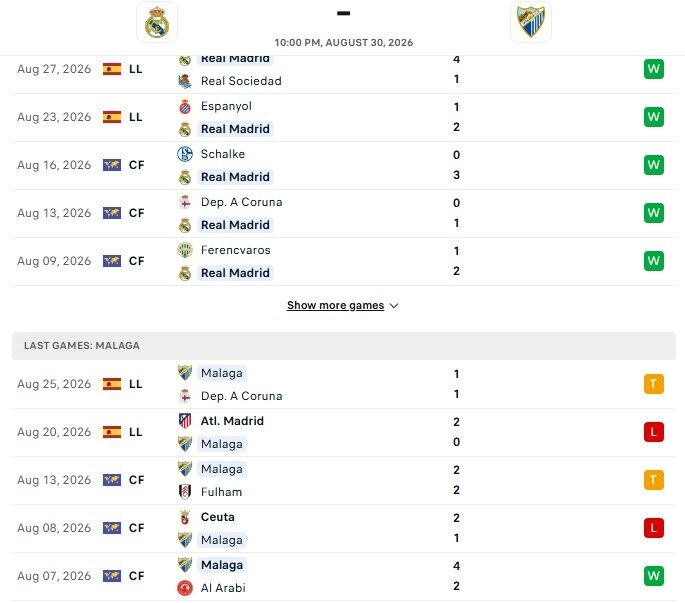Open Real Madrid crest in match header
685x603 pixels.
pos(157,22)
